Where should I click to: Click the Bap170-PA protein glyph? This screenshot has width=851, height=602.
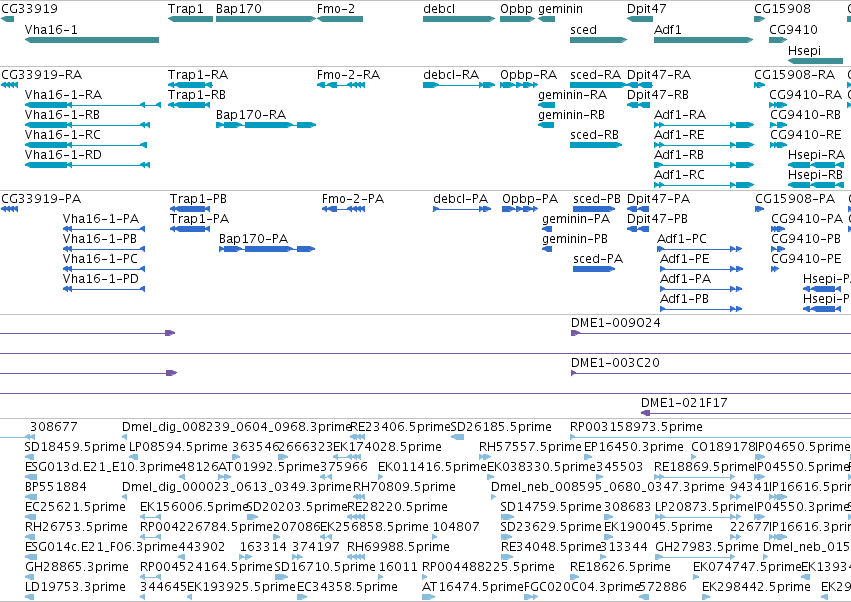pos(267,249)
